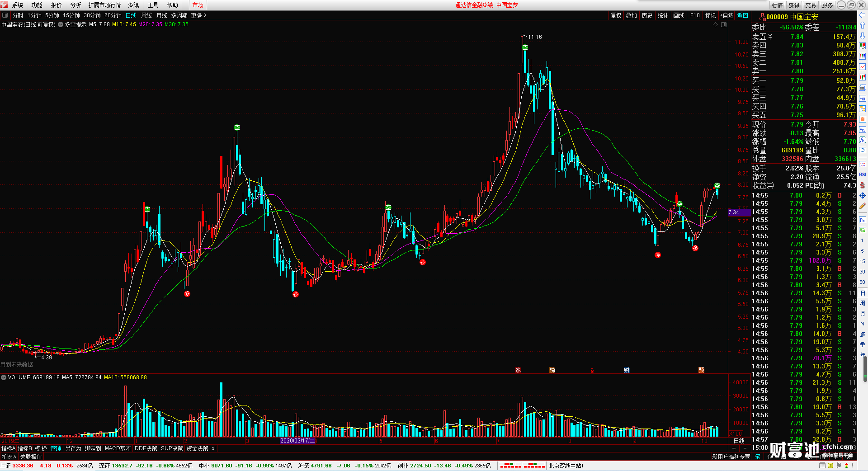The width and height of the screenshot is (868, 471).
Task: Click the 交易 button at top right
Action: 811,5
